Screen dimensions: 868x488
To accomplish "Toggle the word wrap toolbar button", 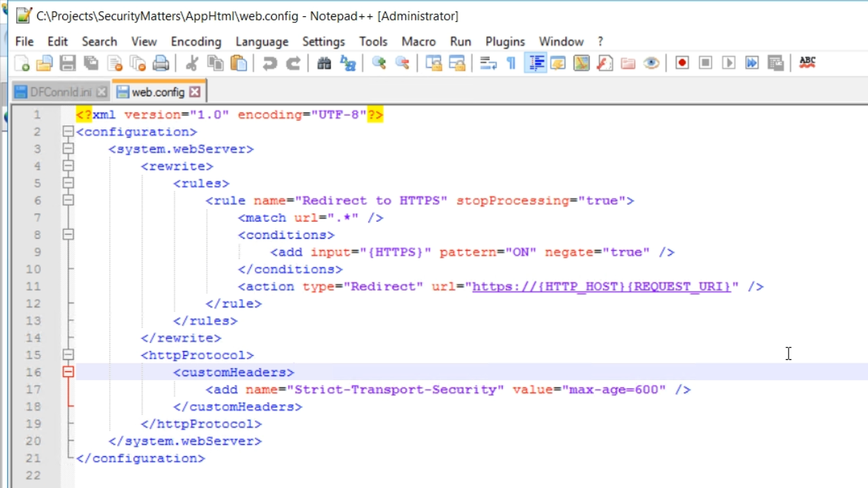I will pos(488,63).
